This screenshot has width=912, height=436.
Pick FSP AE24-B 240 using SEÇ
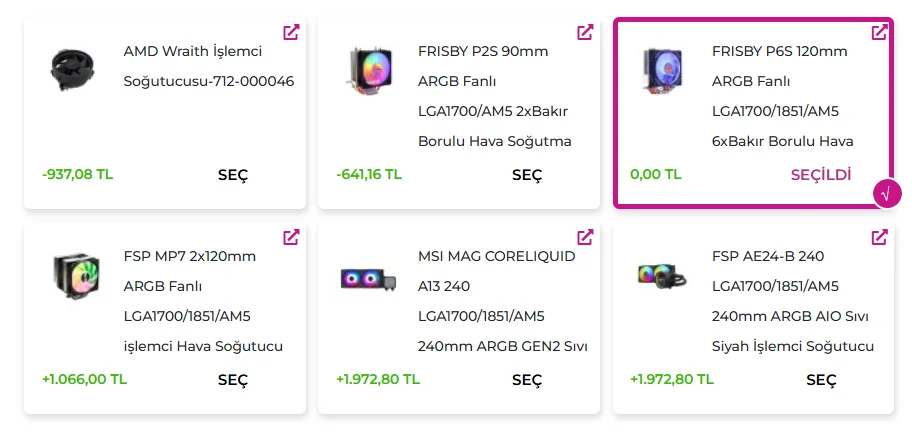tap(821, 380)
